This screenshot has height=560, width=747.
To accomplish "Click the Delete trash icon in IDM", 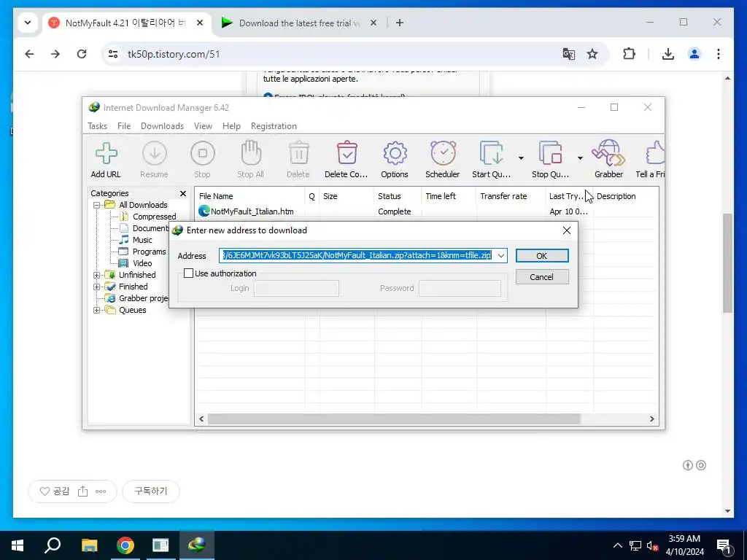I will coord(298,160).
